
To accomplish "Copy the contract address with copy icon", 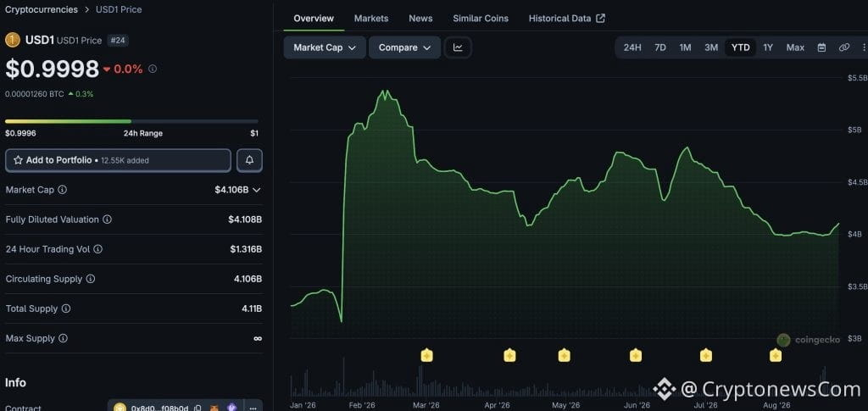I will (198, 408).
